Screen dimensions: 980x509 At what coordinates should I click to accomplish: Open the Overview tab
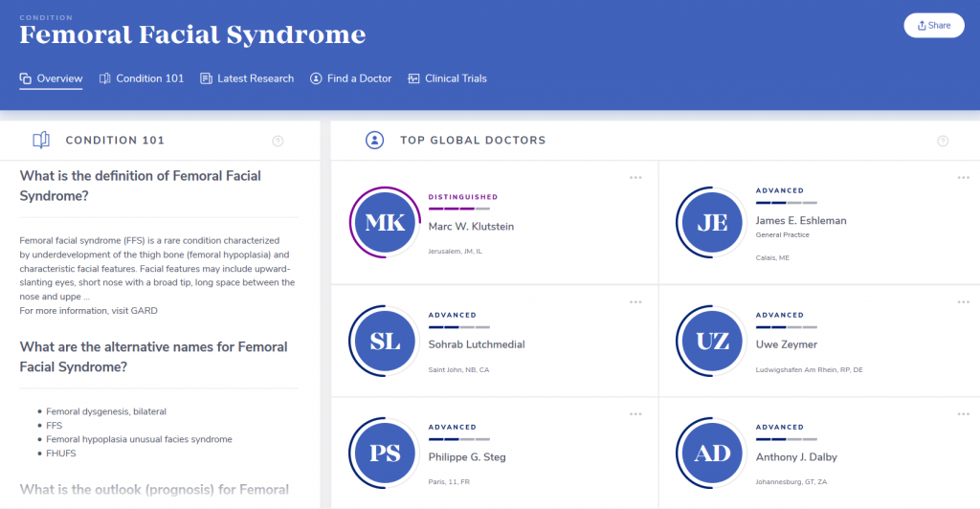pyautogui.click(x=52, y=78)
